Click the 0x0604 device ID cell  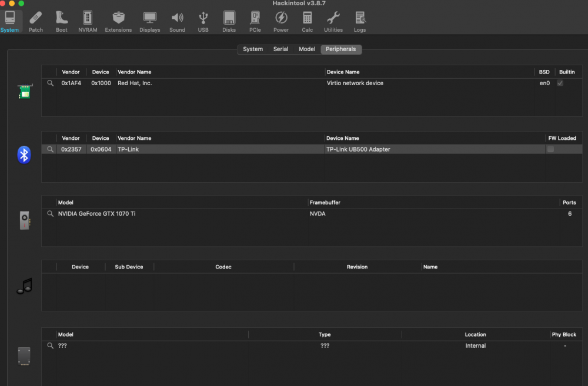[101, 149]
